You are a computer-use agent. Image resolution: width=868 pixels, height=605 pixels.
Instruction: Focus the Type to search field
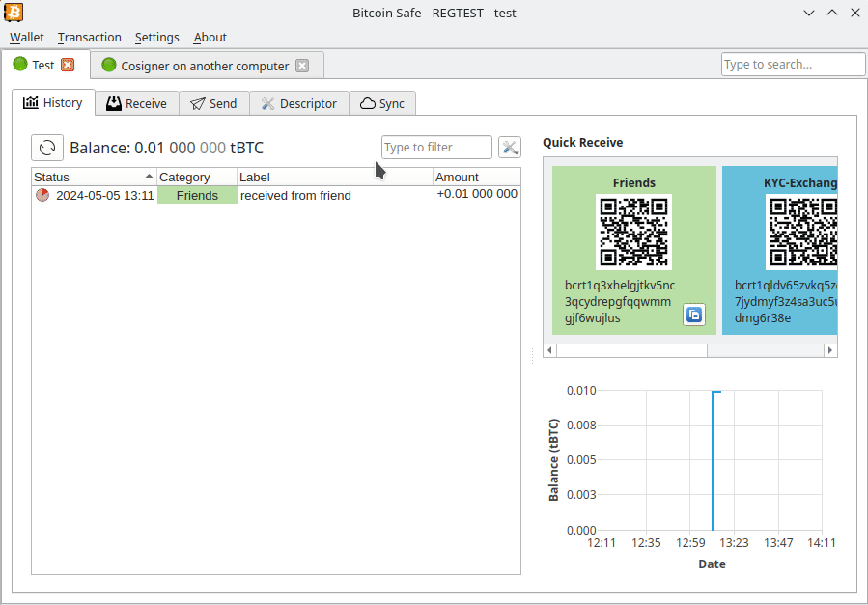pyautogui.click(x=793, y=64)
